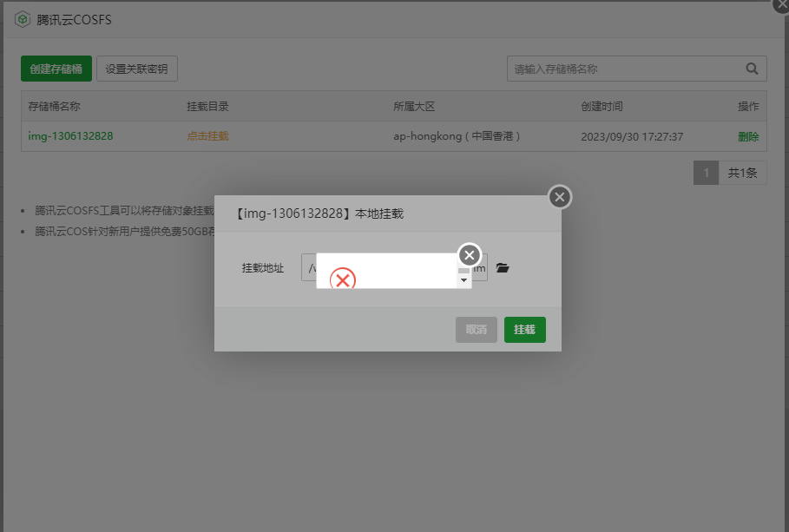Open the folder browser icon beside the mount path

[x=503, y=267]
